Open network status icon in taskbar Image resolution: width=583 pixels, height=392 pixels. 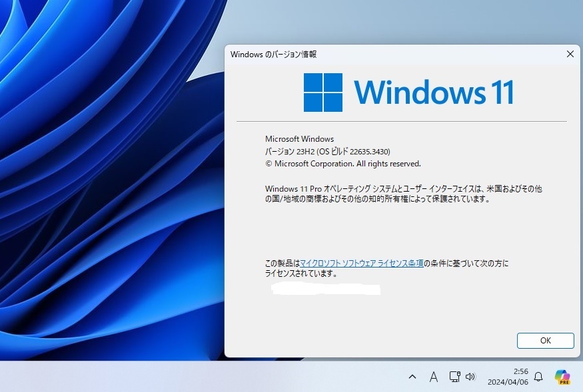454,377
